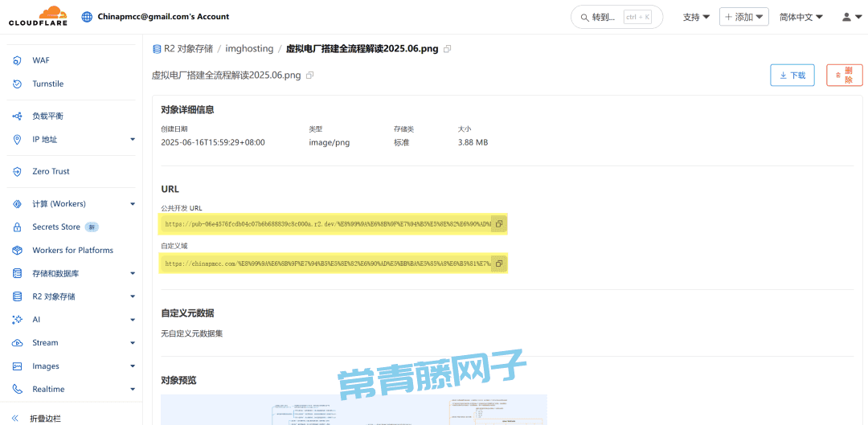The width and height of the screenshot is (868, 425).
Task: Open the user profile avatar menu
Action: [851, 17]
